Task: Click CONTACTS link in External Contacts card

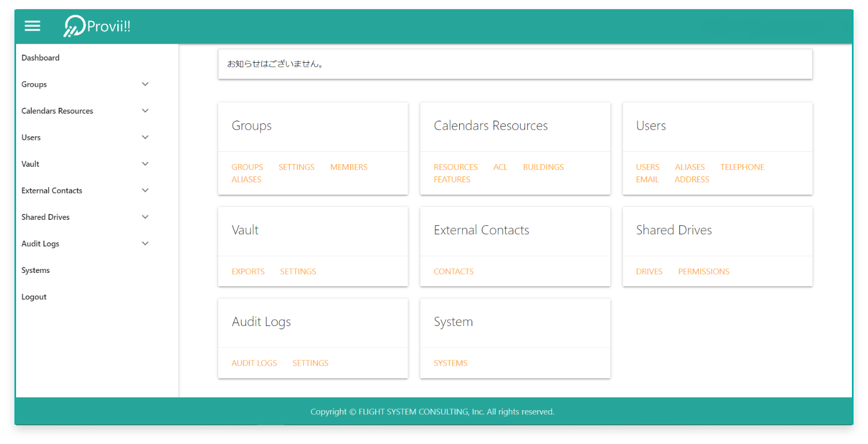Action: tap(453, 272)
